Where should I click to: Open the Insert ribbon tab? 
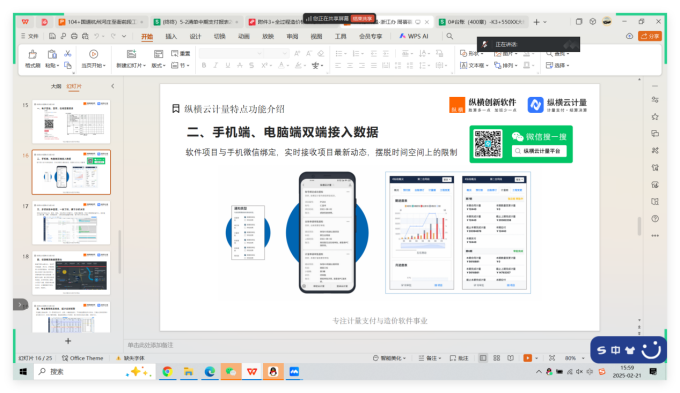(171, 36)
